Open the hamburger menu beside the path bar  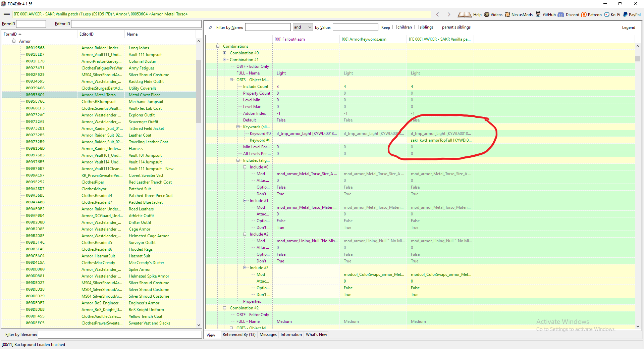coord(6,14)
